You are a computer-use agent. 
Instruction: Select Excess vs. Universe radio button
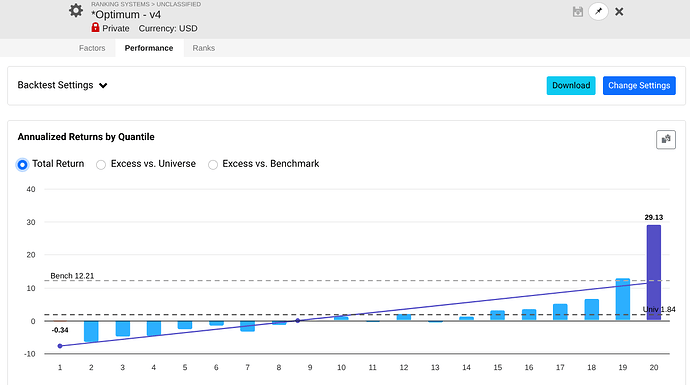101,165
